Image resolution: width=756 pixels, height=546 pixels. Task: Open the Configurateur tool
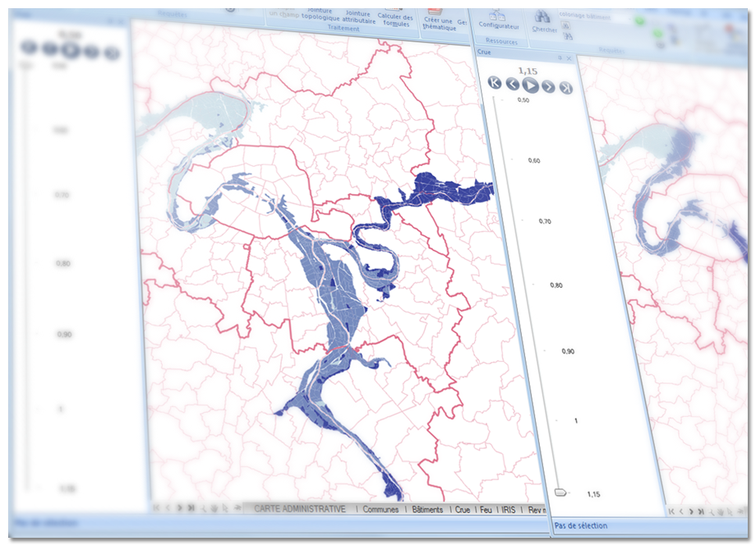[498, 16]
